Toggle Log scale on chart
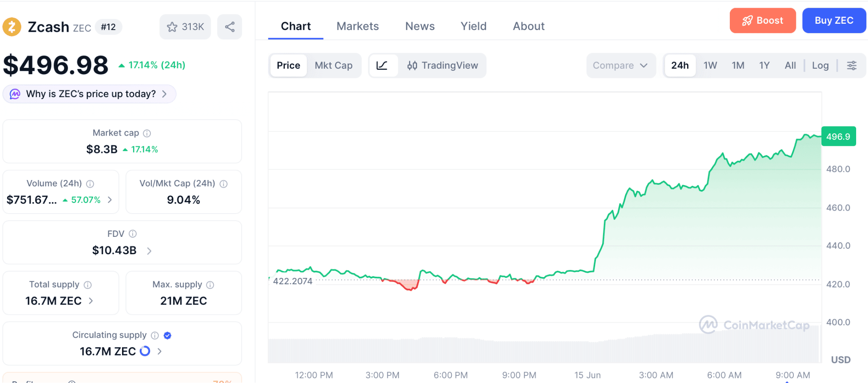This screenshot has width=868, height=383. pyautogui.click(x=821, y=66)
